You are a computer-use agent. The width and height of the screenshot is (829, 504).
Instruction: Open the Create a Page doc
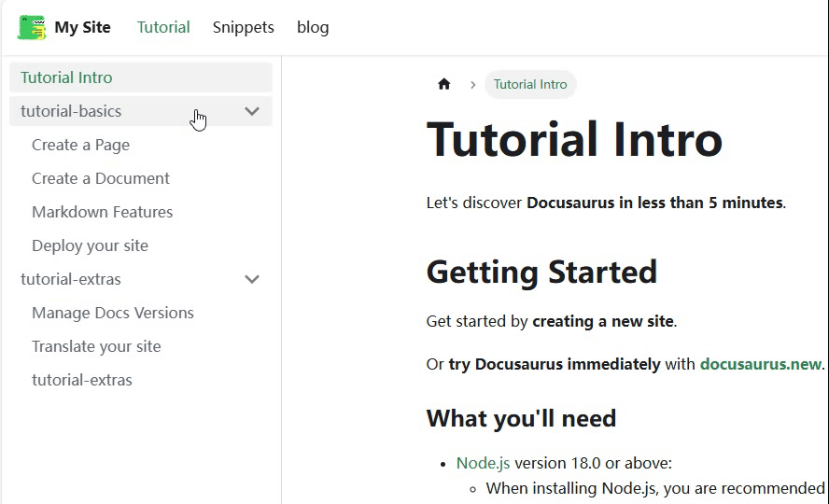point(80,145)
